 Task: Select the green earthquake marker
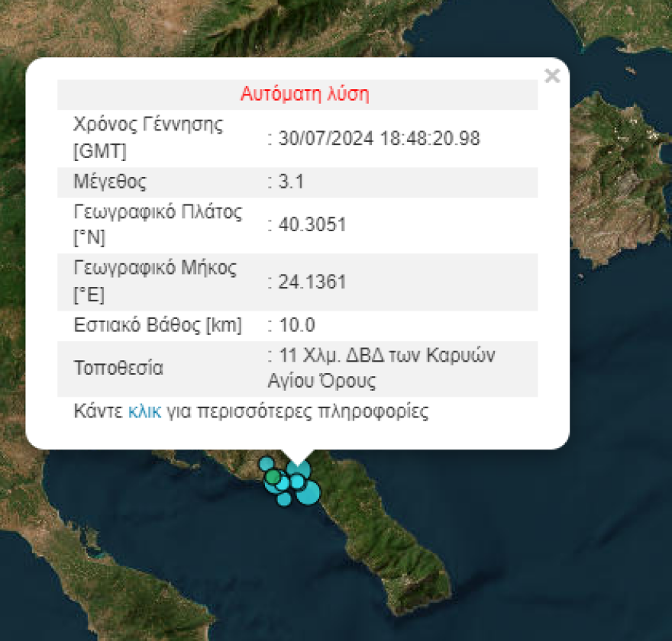click(x=273, y=477)
